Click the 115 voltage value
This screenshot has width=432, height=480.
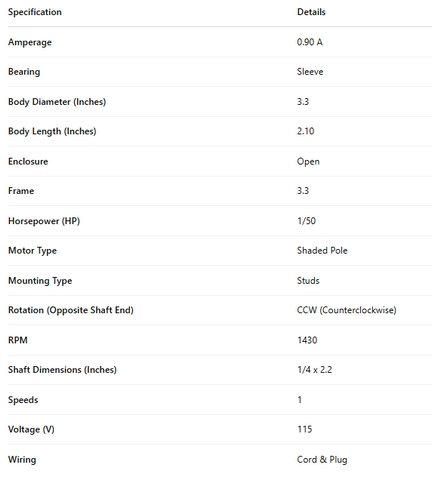(305, 429)
